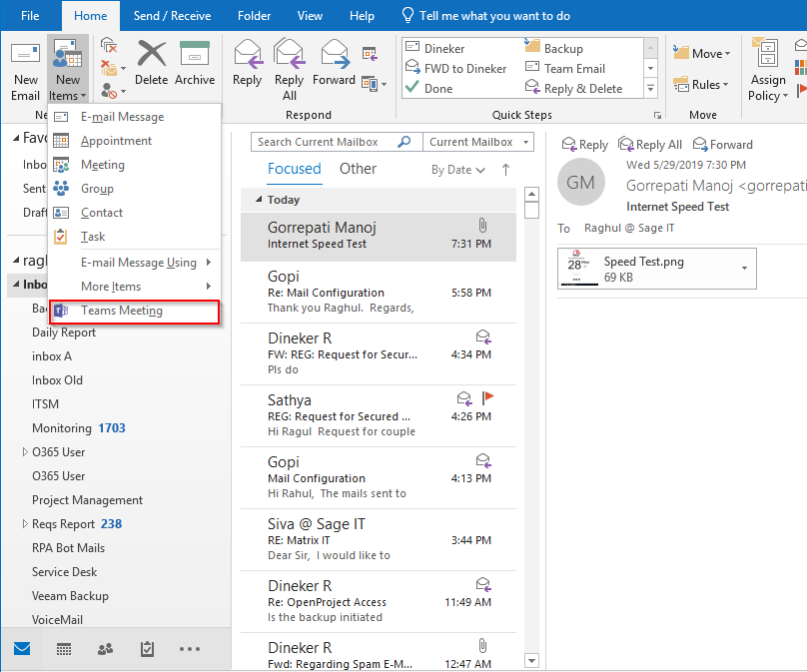Click the Forward ribbon button

[x=334, y=63]
